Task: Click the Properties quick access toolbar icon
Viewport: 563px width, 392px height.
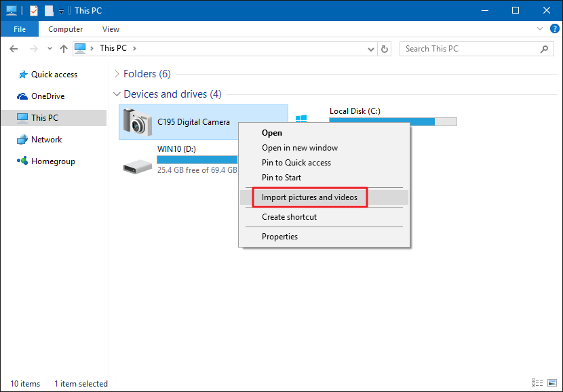Action: click(34, 11)
